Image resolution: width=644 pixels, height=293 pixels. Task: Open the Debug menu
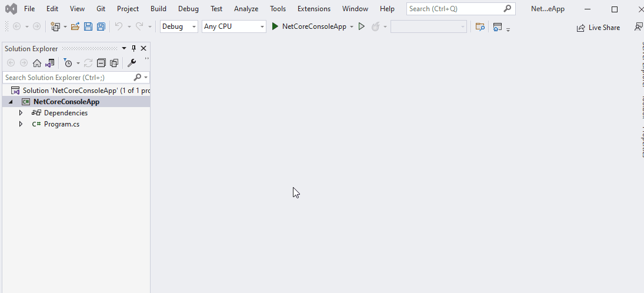(189, 9)
